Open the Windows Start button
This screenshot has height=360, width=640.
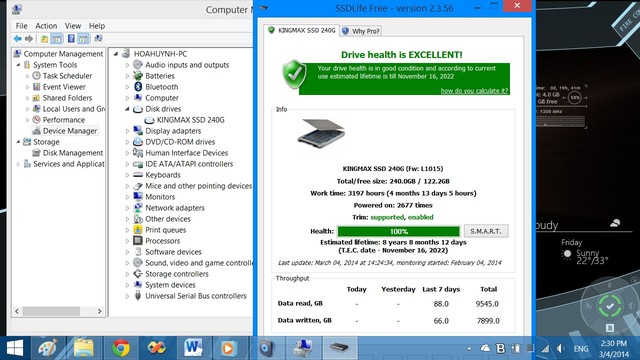click(x=15, y=348)
